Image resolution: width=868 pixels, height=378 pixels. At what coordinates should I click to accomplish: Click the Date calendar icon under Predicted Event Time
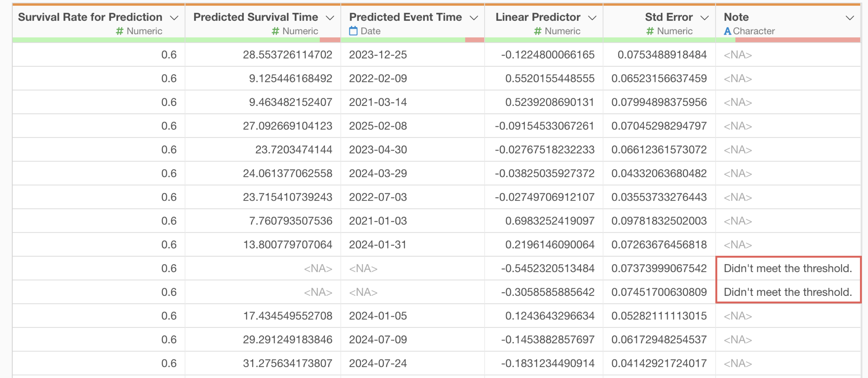(x=353, y=31)
